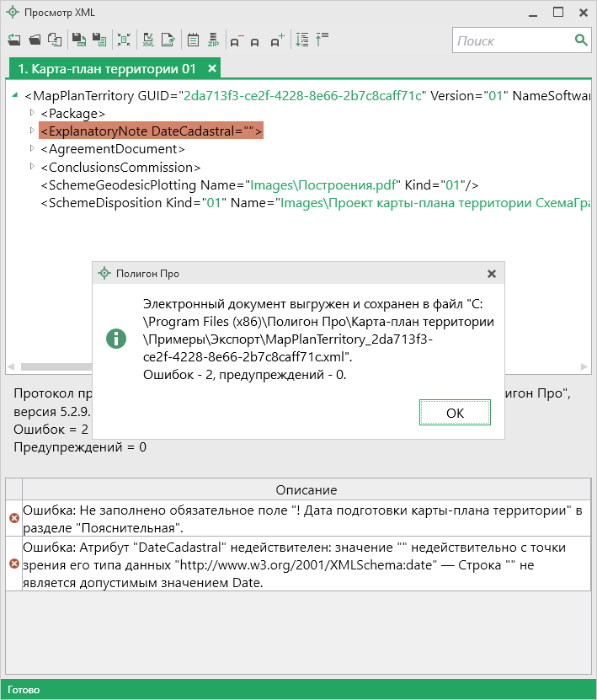
Task: Click the protocol notepad icon in toolbar
Action: (193, 40)
